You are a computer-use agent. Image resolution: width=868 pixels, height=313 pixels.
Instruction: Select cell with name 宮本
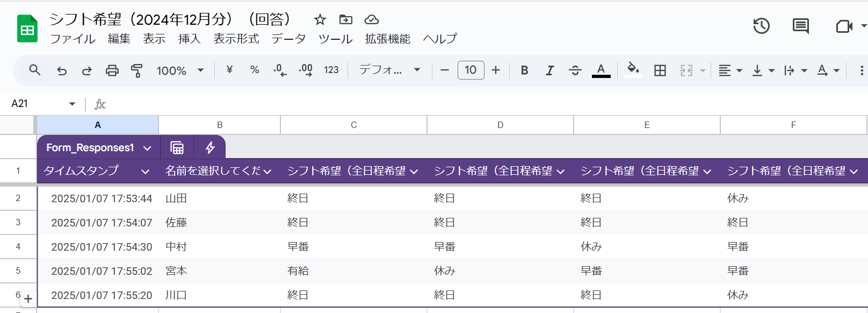(220, 271)
